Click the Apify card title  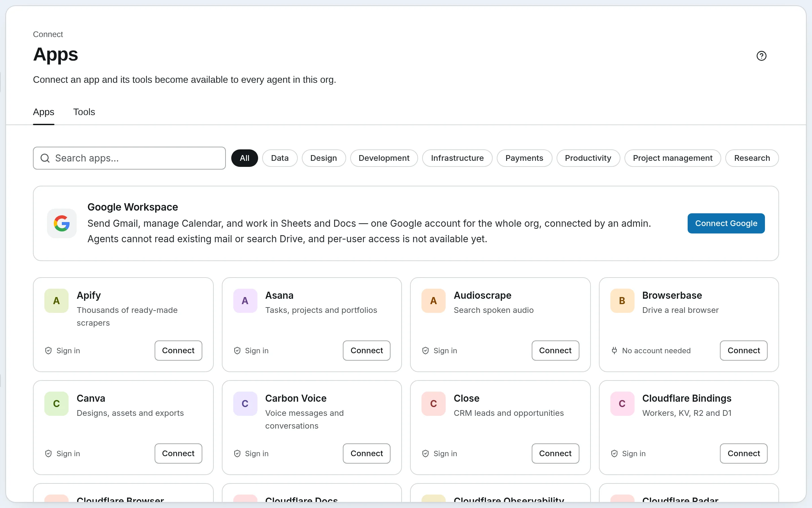89,295
